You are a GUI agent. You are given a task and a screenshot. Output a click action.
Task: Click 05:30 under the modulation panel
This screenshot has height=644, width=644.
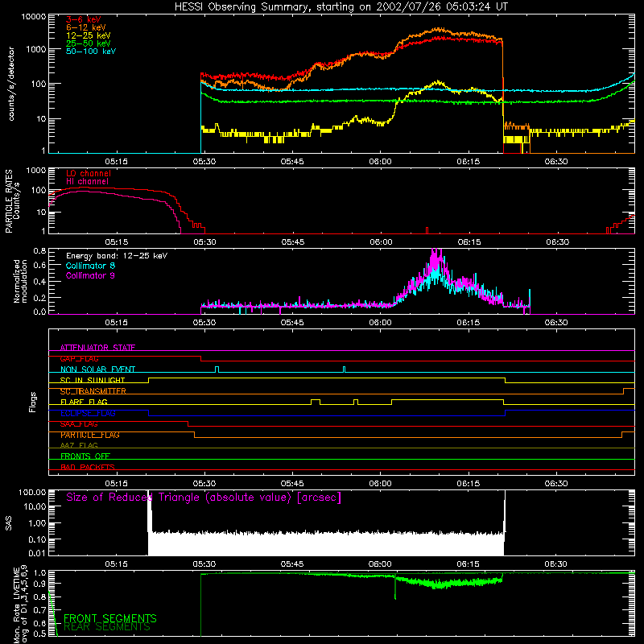(x=204, y=323)
